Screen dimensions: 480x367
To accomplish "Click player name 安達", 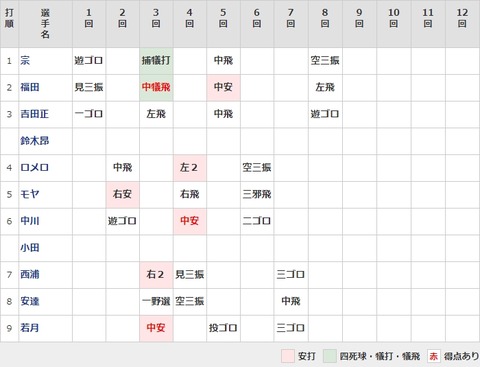I will 30,301.
